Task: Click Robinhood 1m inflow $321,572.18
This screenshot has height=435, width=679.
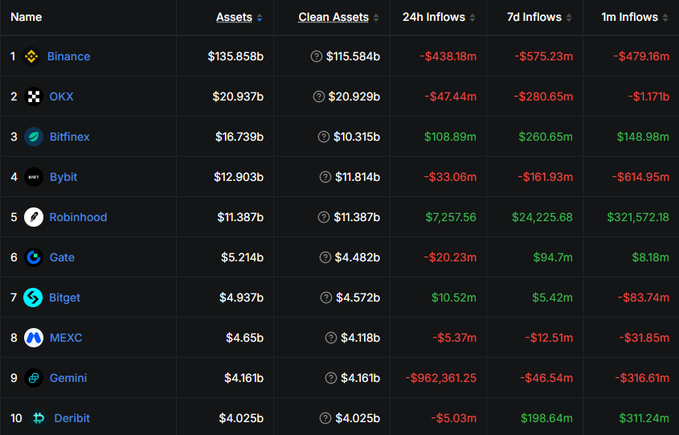Action: [x=638, y=217]
